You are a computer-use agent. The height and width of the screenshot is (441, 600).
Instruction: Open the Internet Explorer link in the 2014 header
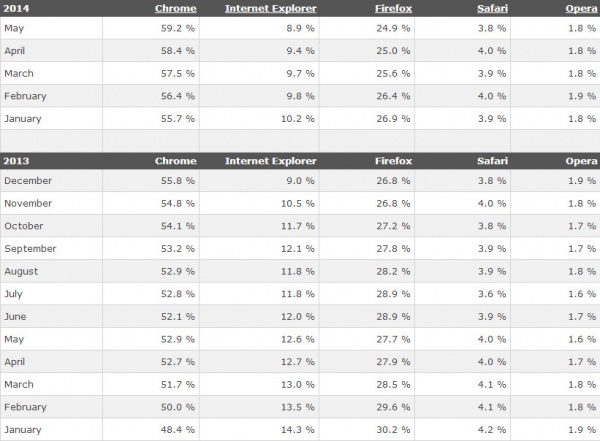(270, 8)
